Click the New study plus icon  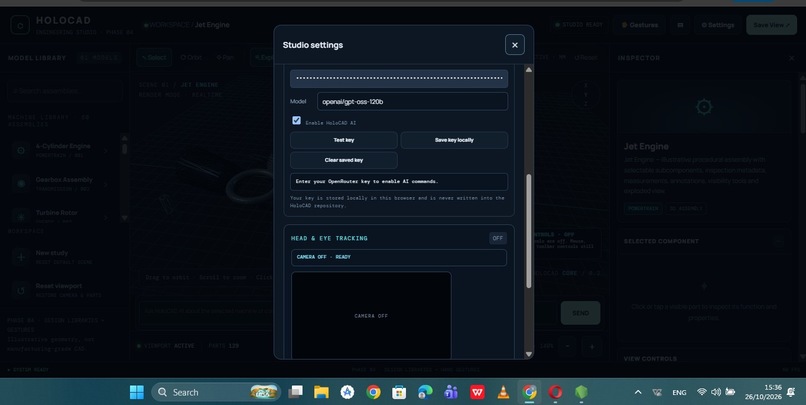tap(21, 256)
